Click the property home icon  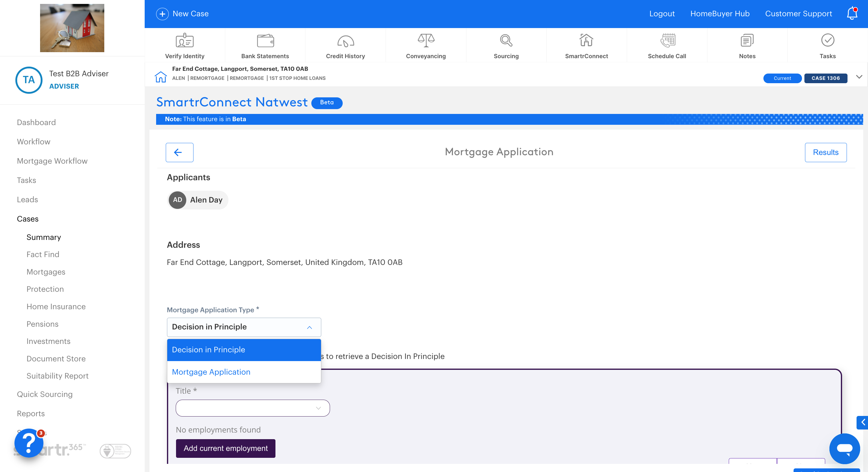pyautogui.click(x=161, y=77)
